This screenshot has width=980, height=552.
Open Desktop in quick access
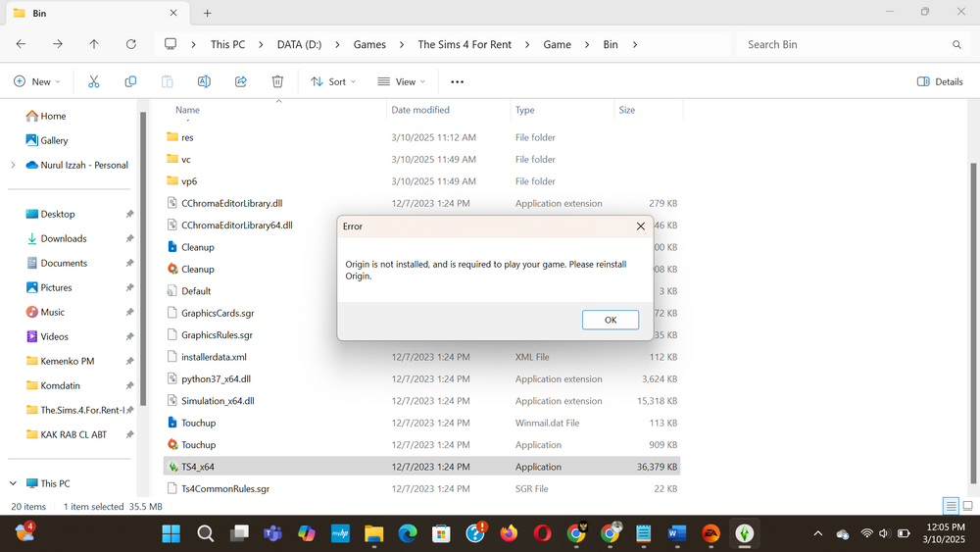click(51, 214)
